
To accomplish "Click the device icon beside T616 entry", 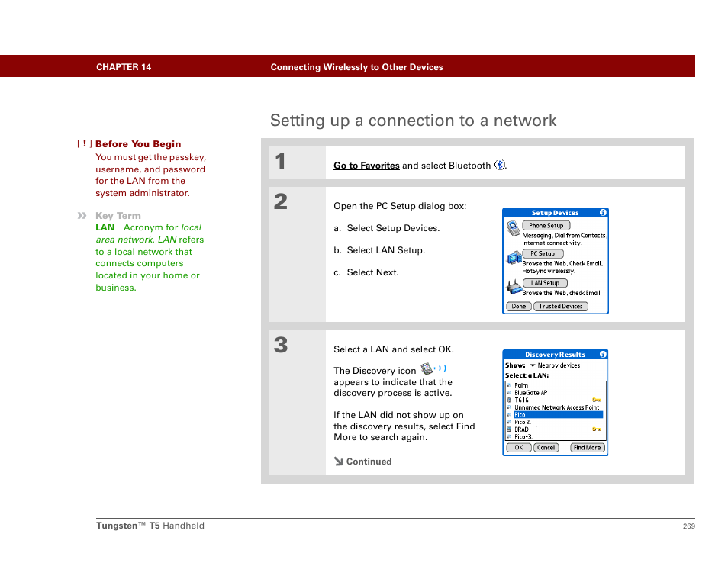I will (x=509, y=400).
